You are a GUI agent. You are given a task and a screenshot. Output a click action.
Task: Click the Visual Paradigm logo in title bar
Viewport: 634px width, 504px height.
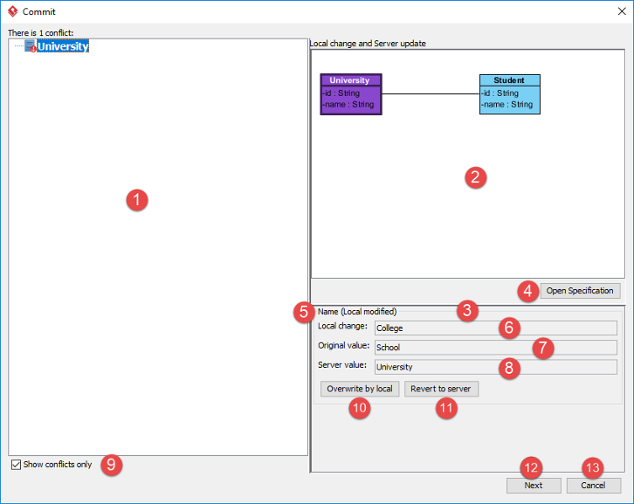[x=13, y=11]
